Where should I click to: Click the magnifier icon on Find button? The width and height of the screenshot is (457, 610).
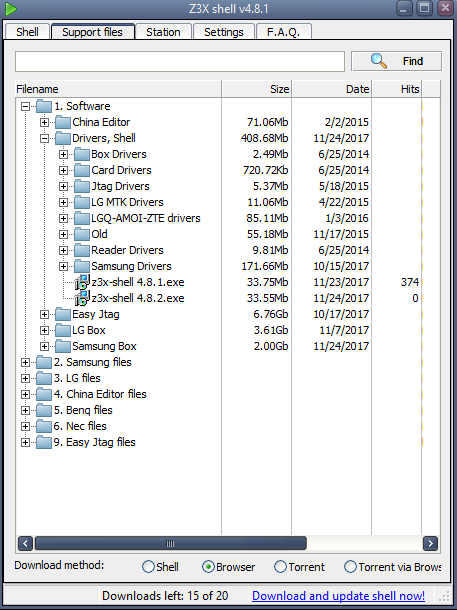pos(378,61)
